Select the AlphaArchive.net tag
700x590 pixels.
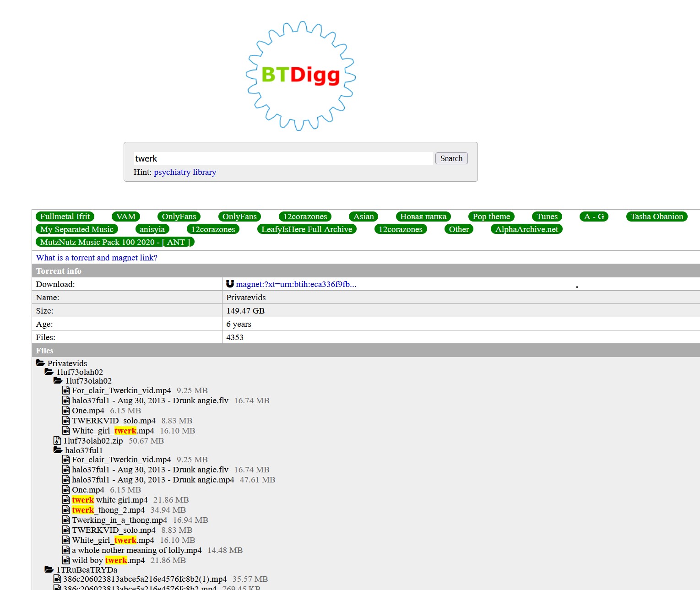[526, 229]
